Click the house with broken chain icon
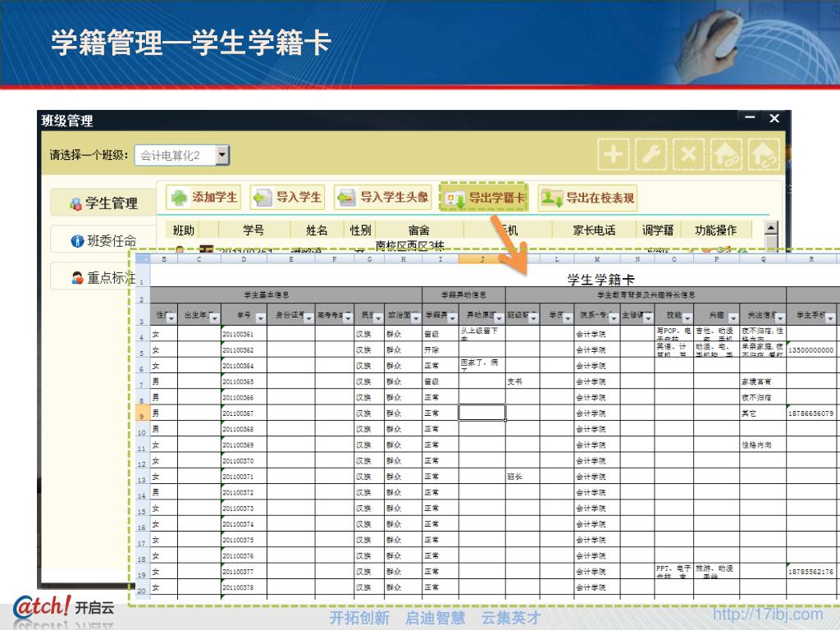 point(764,154)
